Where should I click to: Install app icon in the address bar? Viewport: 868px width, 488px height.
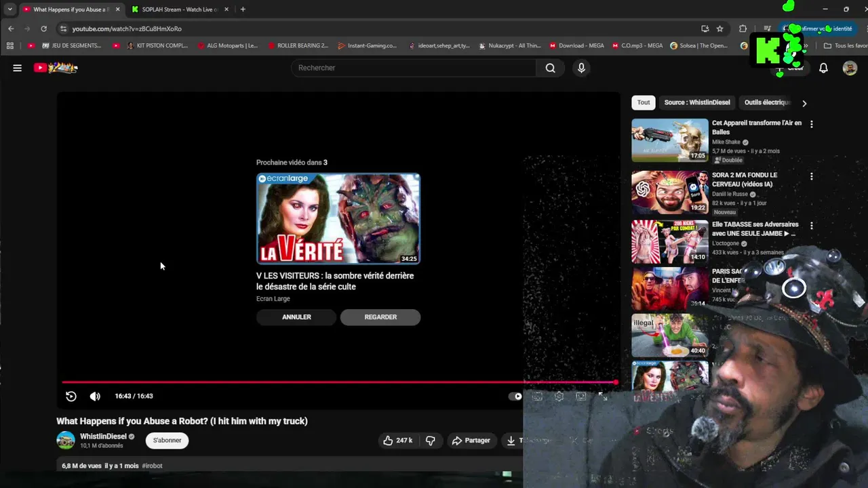pyautogui.click(x=705, y=28)
